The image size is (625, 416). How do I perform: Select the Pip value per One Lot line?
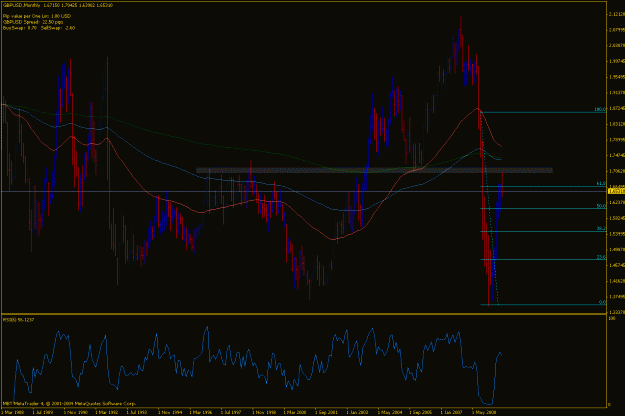tap(37, 16)
